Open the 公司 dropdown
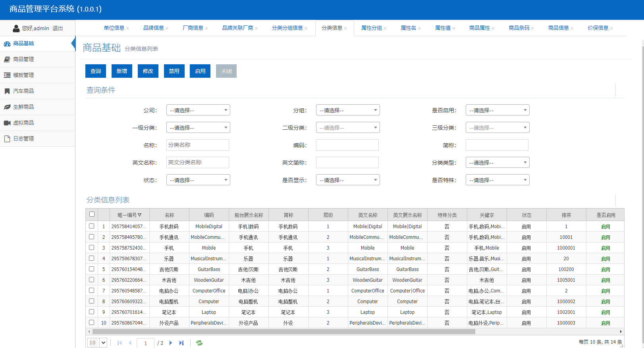 coord(198,110)
